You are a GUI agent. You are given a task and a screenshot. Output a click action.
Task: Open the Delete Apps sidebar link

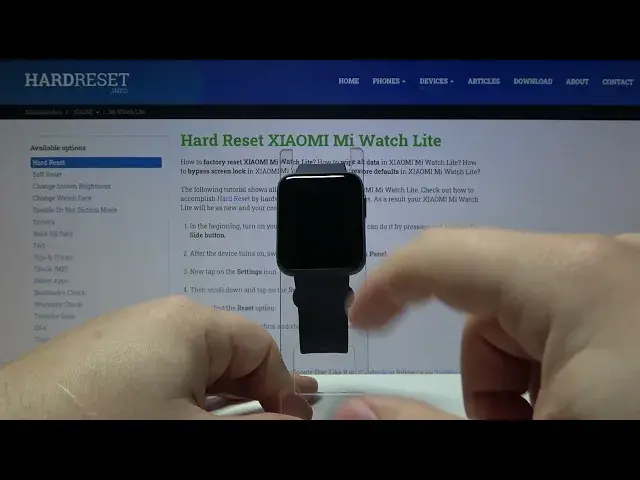[x=51, y=281]
